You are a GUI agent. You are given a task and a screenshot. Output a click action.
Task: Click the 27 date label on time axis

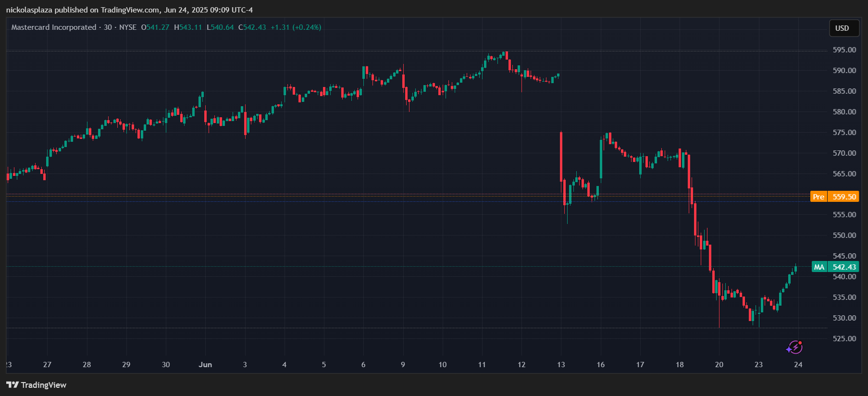click(x=47, y=365)
